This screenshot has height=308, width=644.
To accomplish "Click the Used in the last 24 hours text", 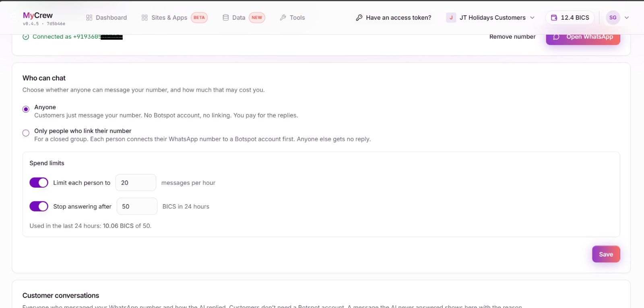I will pos(91,226).
